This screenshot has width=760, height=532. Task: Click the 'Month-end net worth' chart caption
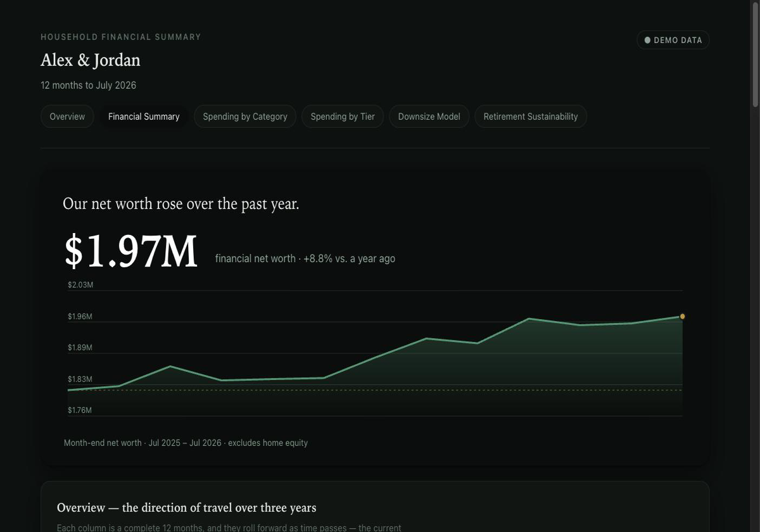(186, 443)
